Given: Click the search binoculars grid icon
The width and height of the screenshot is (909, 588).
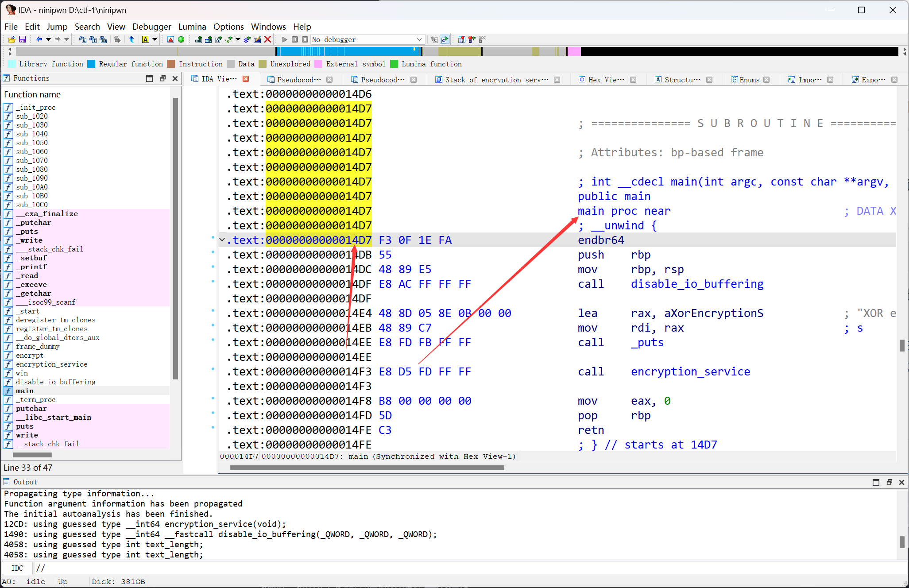Looking at the screenshot, I should point(82,39).
